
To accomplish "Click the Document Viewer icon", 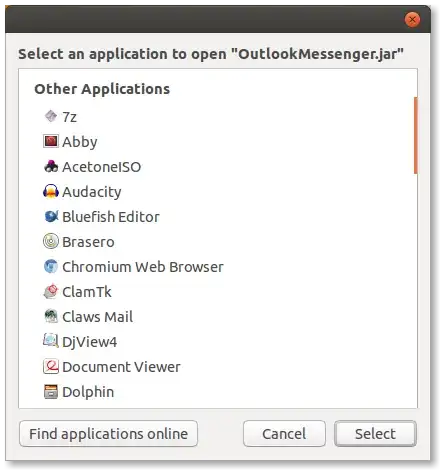I will click(x=51, y=366).
